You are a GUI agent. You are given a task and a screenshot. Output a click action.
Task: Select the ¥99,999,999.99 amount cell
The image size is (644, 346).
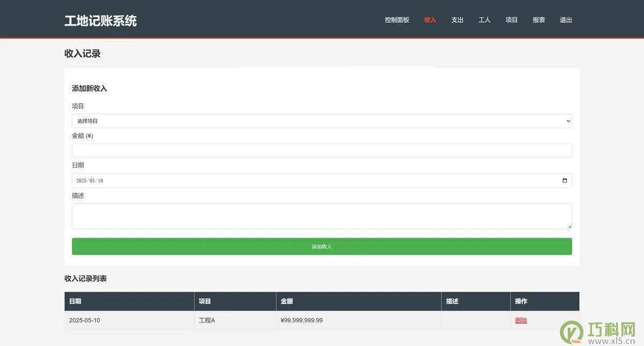point(358,320)
